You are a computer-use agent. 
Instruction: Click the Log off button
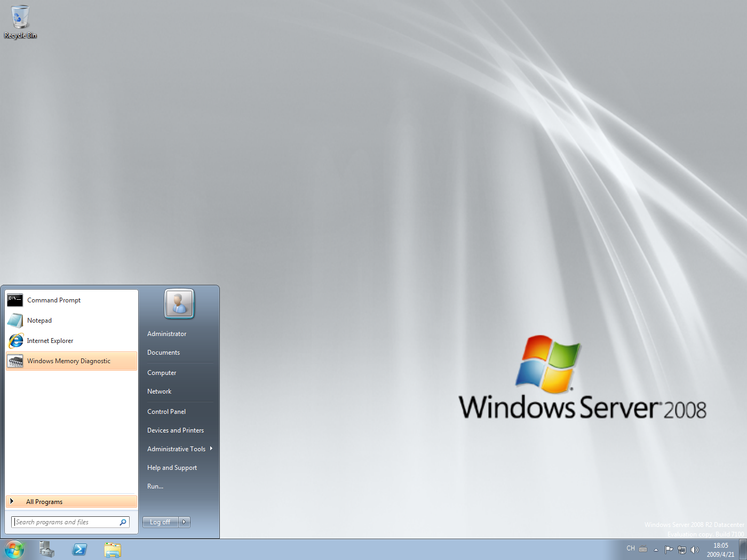[x=160, y=522]
